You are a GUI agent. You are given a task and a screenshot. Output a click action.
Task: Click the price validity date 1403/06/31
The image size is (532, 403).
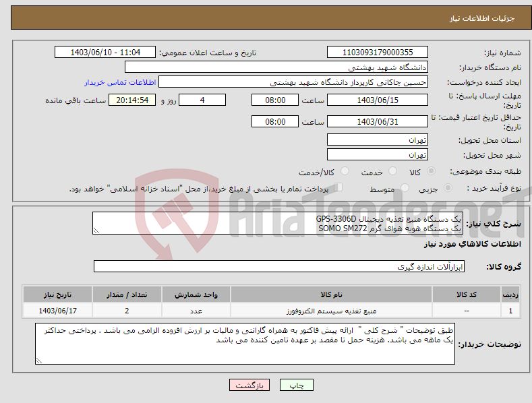point(378,121)
